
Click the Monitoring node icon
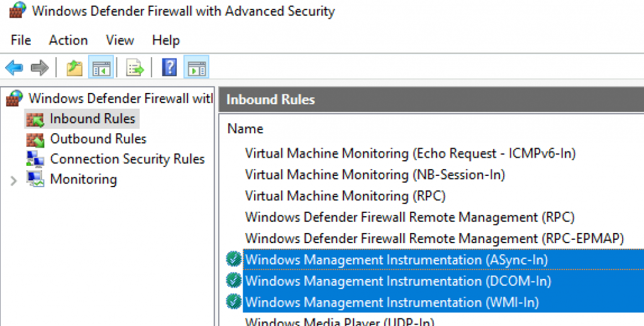click(35, 179)
